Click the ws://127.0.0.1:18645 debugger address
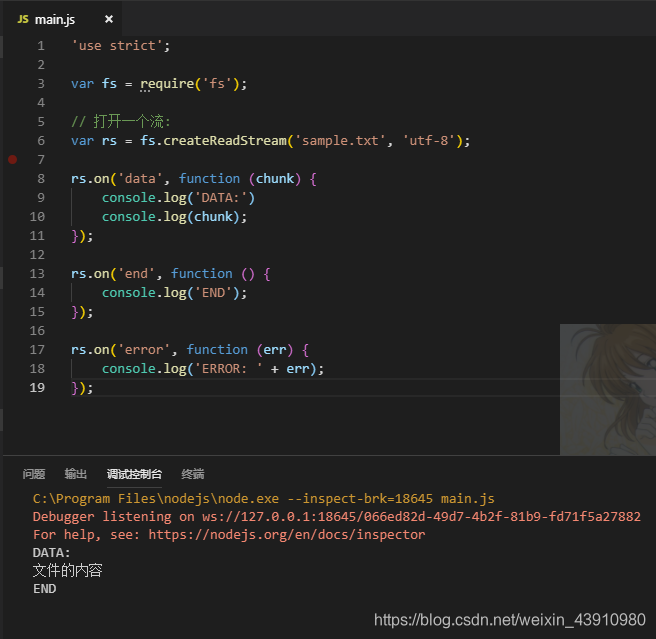Viewport: 656px width, 639px height. (421, 517)
